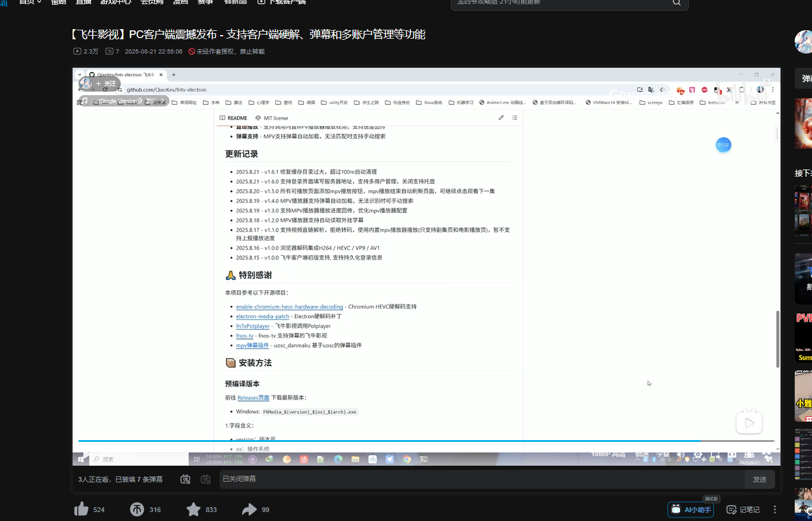Click the github.com/QiaoKes/fntv-electron address in the video
Image resolution: width=812 pixels, height=521 pixels.
167,90
